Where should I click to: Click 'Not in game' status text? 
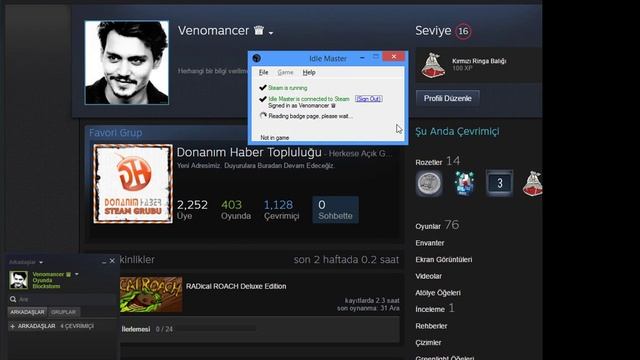[275, 138]
